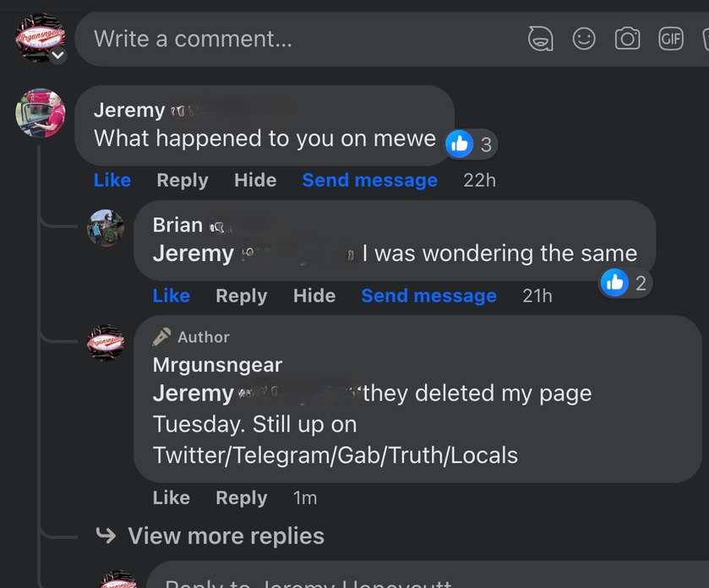The image size is (709, 588).
Task: Insert a GIF using GIF icon
Action: point(671,39)
